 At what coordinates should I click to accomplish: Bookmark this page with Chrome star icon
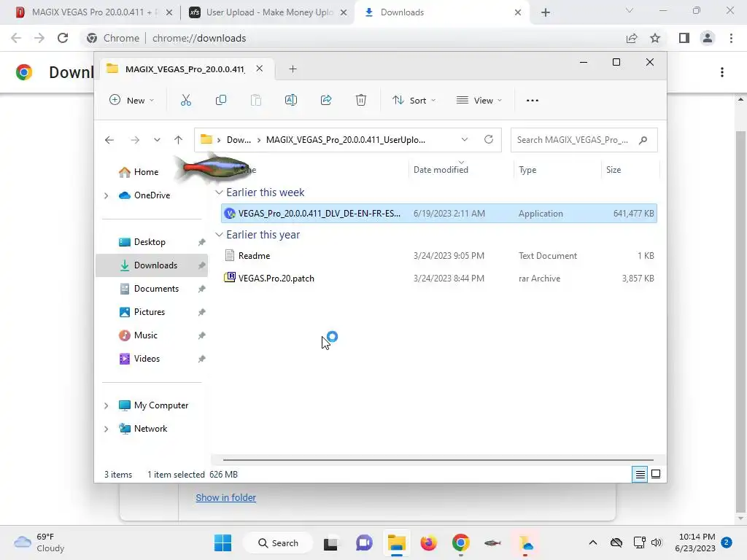(655, 38)
